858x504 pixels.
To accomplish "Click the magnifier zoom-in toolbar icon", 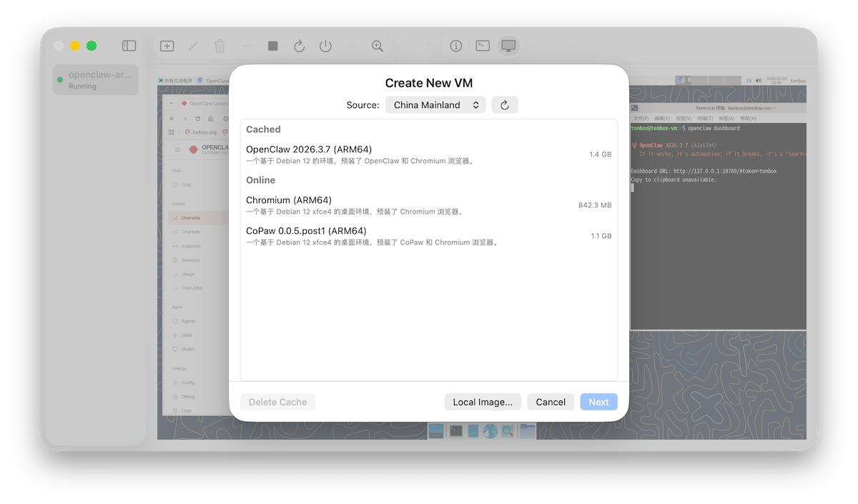I will point(378,46).
